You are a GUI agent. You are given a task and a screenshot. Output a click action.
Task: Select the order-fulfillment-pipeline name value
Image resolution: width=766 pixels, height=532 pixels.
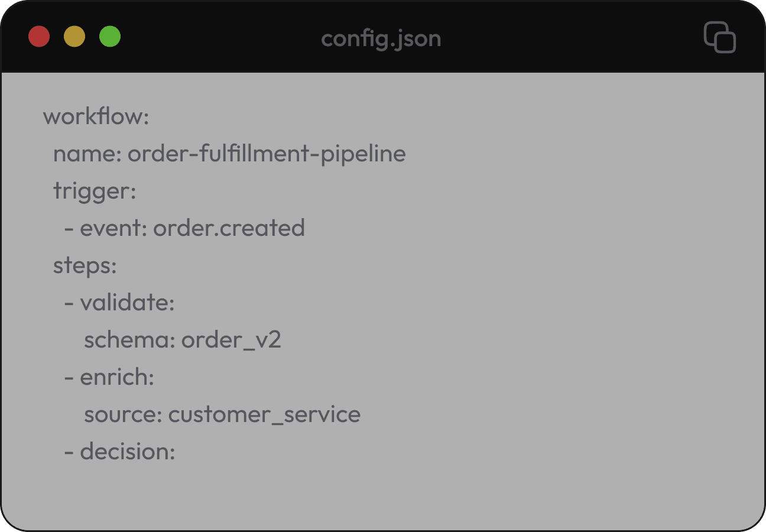click(x=268, y=154)
